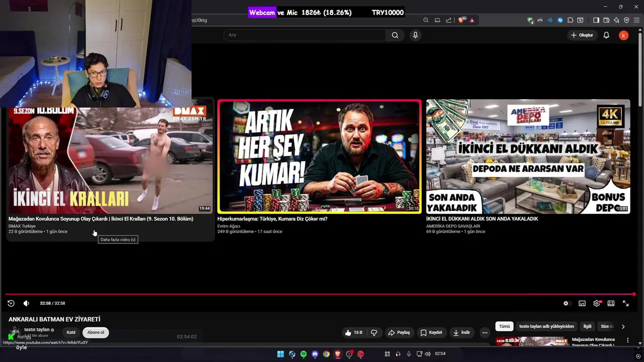
Task: Download video with İndir button
Action: point(461,332)
